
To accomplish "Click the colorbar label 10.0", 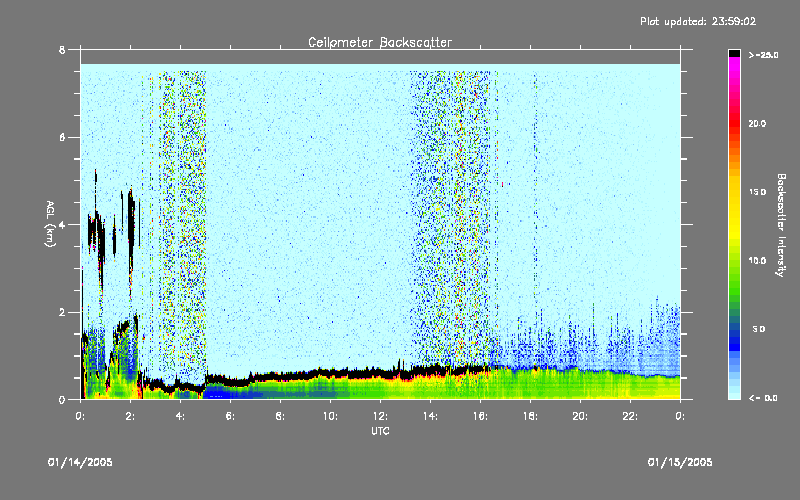I will click(x=757, y=261).
